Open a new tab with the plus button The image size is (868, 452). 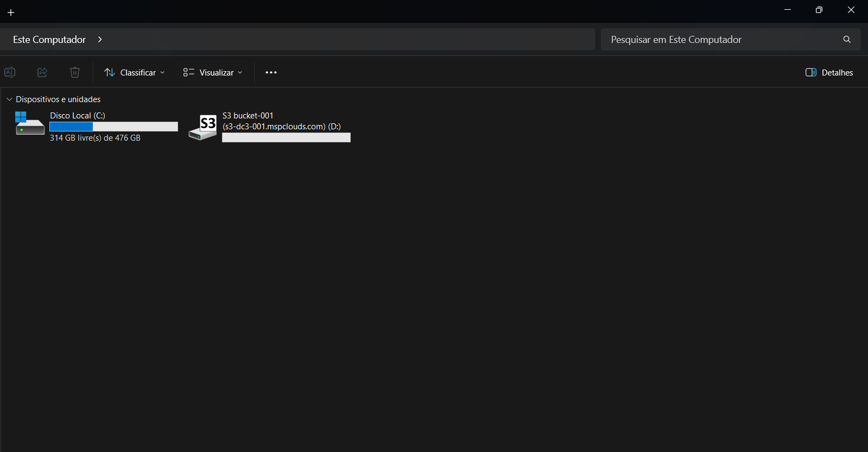(11, 12)
